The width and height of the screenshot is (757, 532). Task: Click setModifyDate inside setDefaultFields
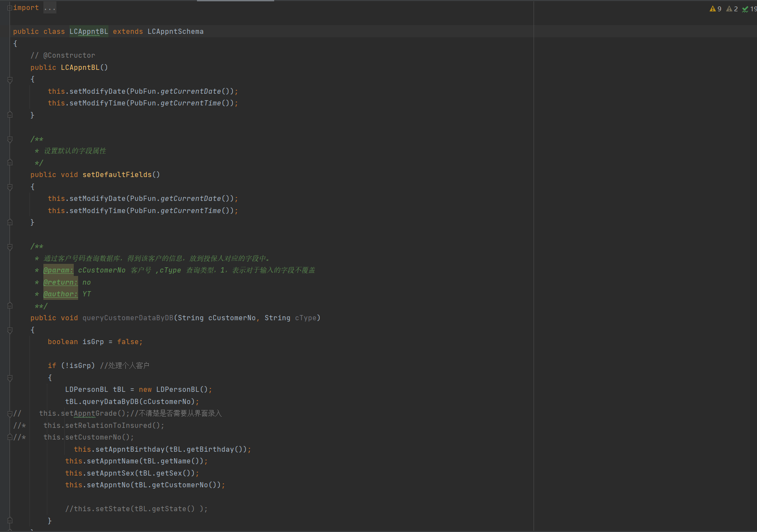[98, 199]
